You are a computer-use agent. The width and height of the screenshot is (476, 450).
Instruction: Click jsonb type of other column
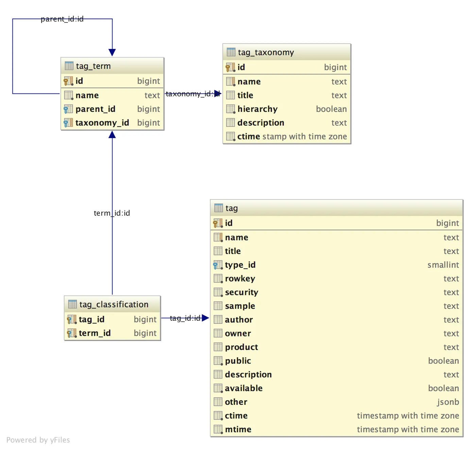[x=448, y=402]
